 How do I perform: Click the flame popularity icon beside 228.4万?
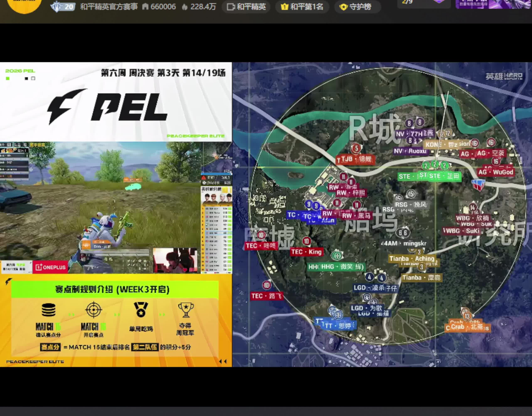click(x=185, y=7)
